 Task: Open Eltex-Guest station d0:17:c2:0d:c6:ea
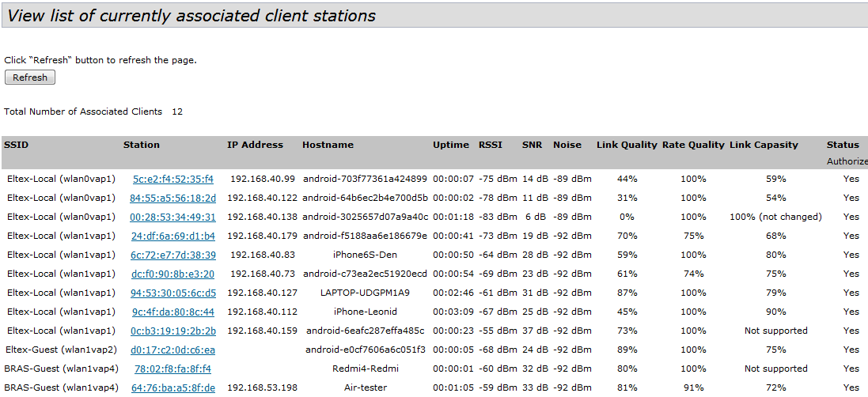point(172,350)
